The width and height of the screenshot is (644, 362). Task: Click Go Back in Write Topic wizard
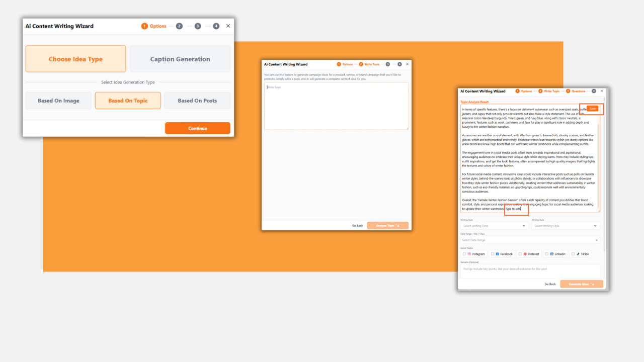(x=357, y=226)
